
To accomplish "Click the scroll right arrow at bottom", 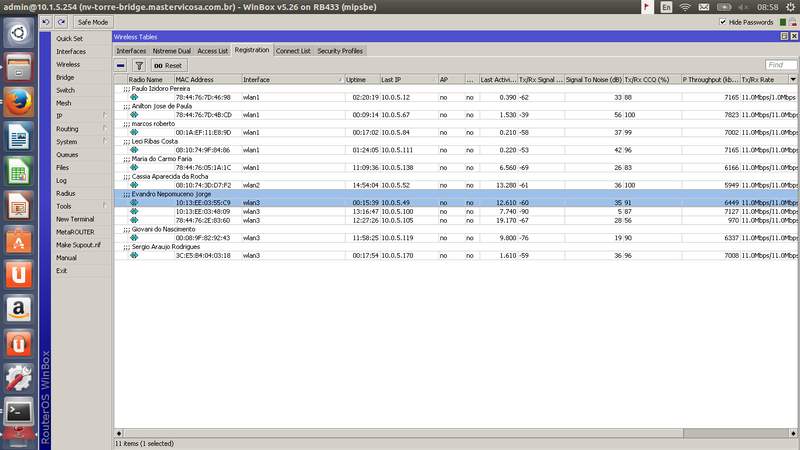I will click(793, 433).
